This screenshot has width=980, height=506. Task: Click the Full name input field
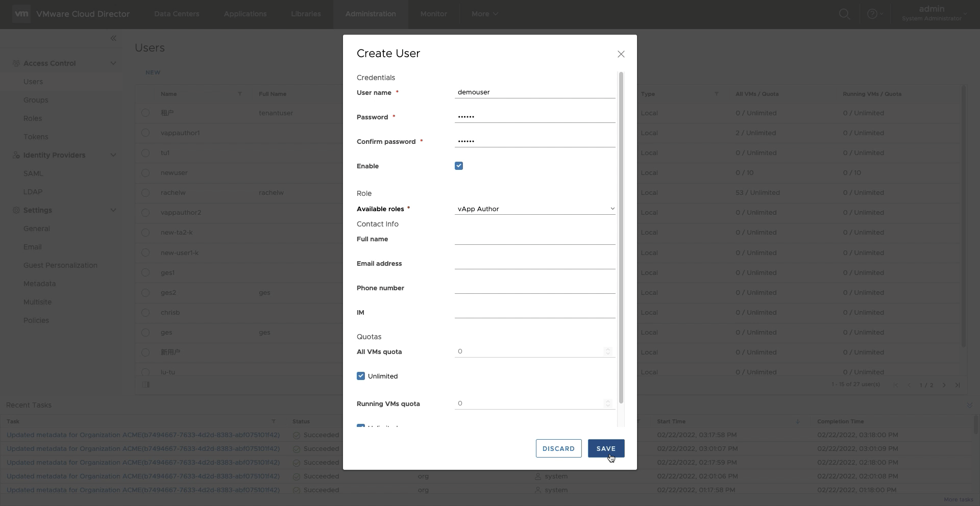tap(534, 239)
